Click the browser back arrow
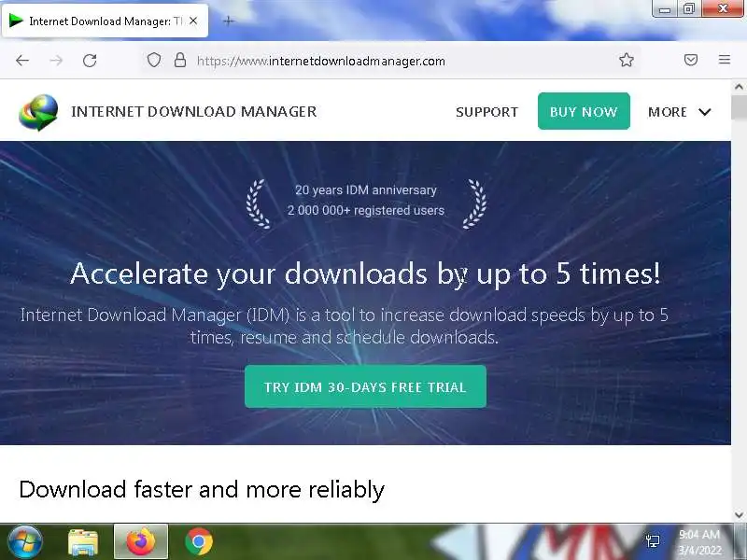Screen dimensions: 747x560 coord(22,61)
